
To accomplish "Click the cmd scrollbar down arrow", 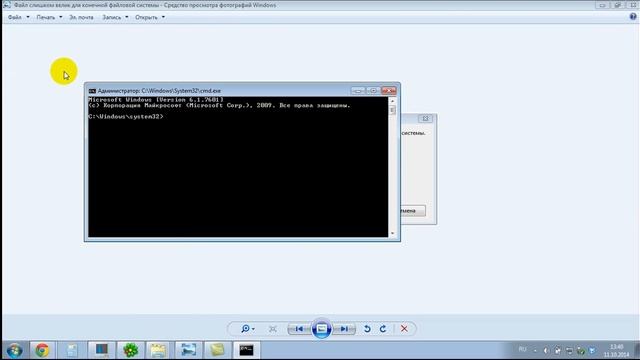I will click(x=392, y=233).
